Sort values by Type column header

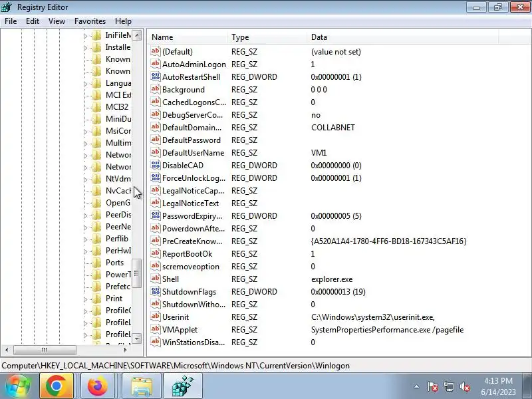267,37
